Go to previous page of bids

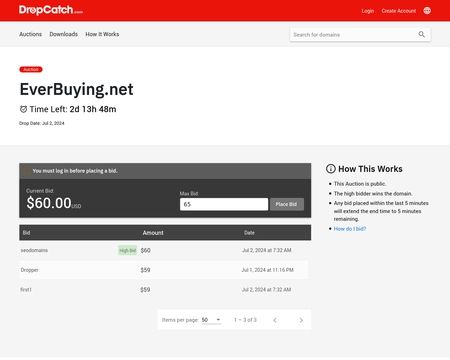[275, 320]
